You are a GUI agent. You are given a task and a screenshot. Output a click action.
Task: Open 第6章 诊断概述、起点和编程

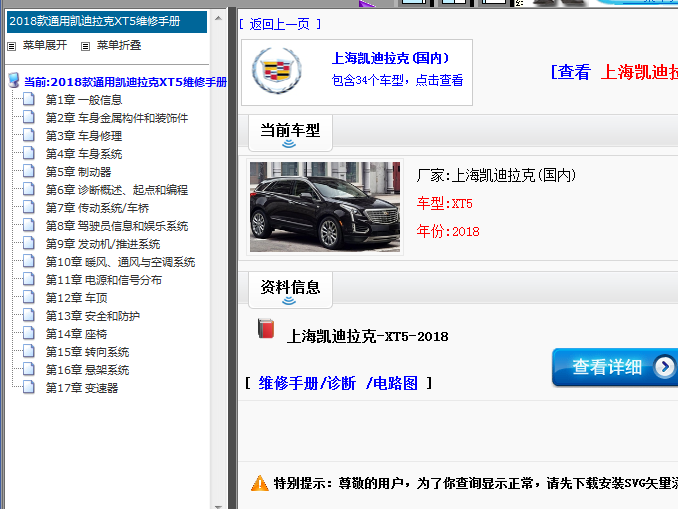(x=117, y=190)
